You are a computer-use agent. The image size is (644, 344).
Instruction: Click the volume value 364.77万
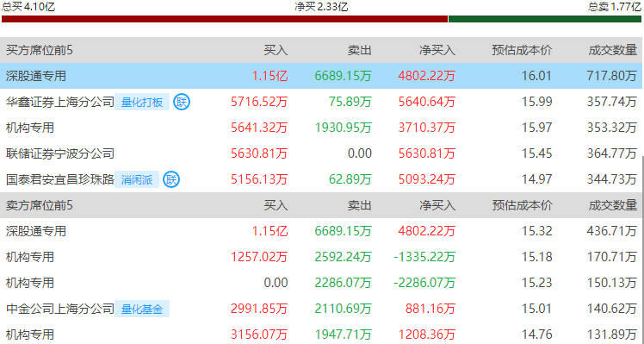612,153
